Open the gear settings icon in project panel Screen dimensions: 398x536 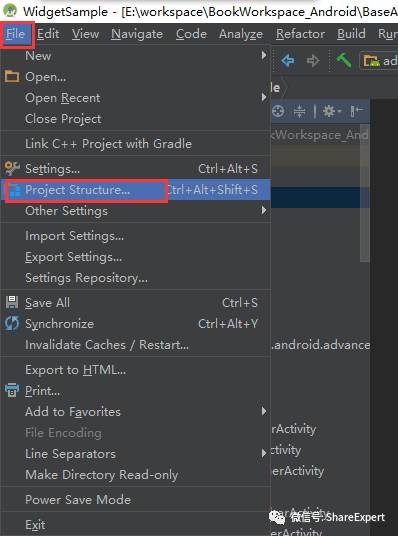click(330, 111)
